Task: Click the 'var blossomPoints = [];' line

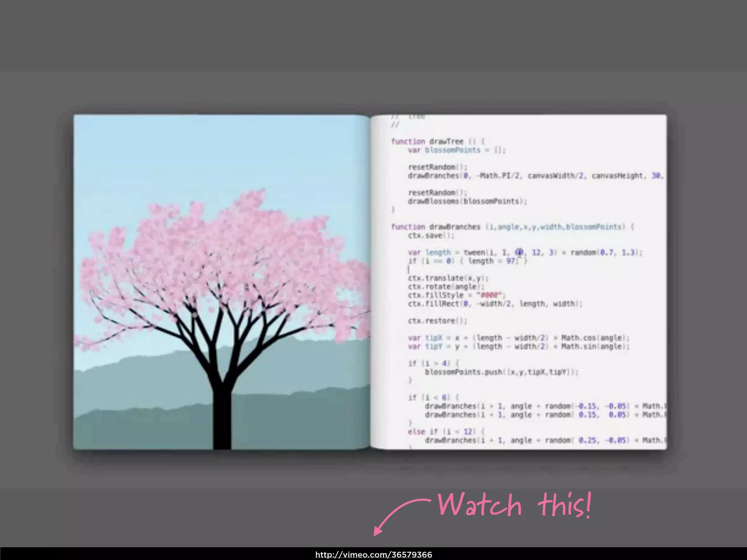Action: [x=457, y=150]
